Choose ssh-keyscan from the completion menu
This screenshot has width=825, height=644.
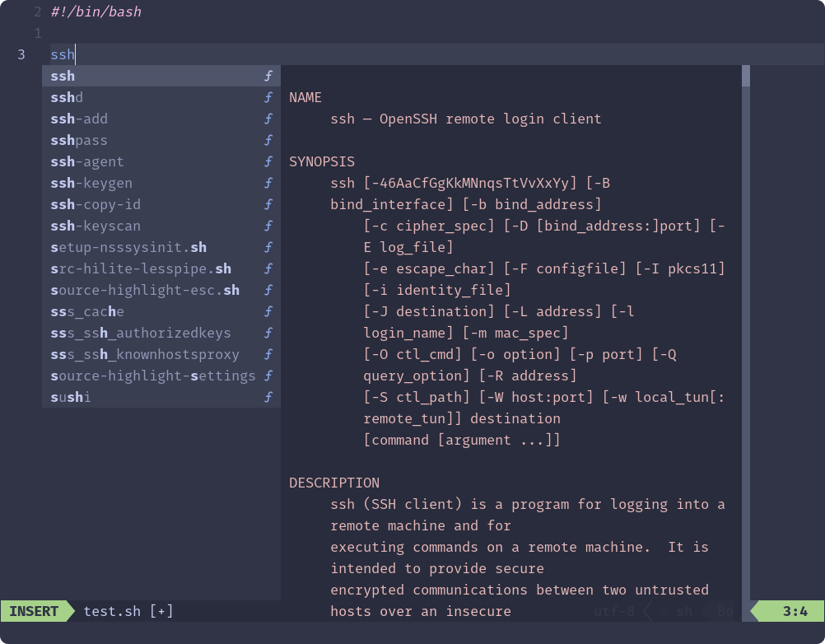pyautogui.click(x=161, y=226)
